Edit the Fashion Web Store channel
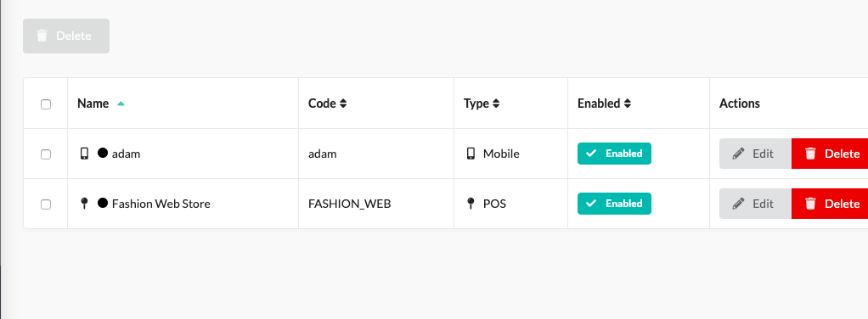The height and width of the screenshot is (319, 868). click(755, 204)
